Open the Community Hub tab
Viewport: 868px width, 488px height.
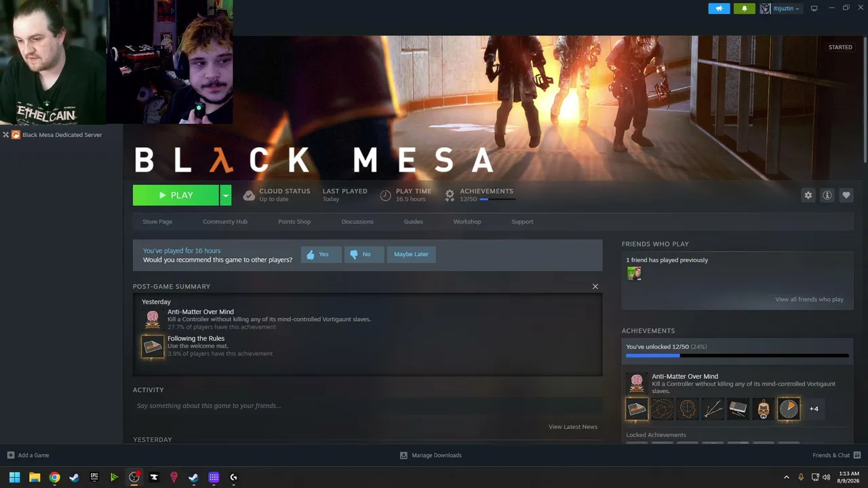point(225,222)
